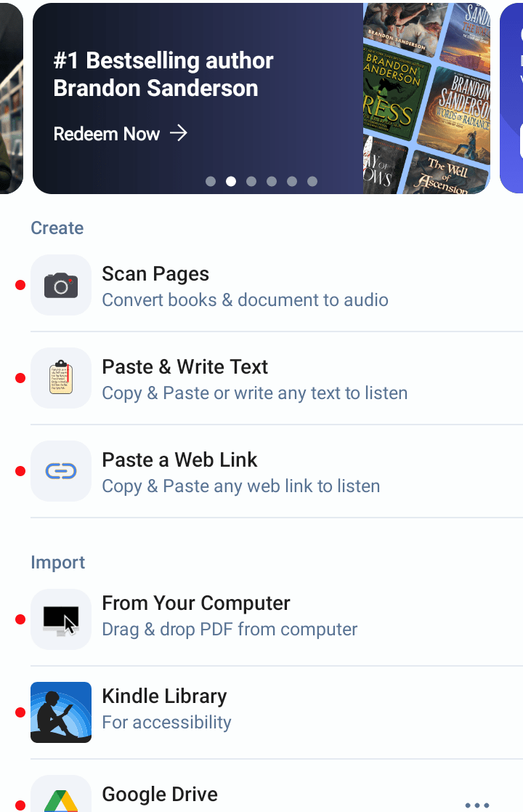This screenshot has width=523, height=812.
Task: Click the Redeem Now link
Action: (107, 134)
